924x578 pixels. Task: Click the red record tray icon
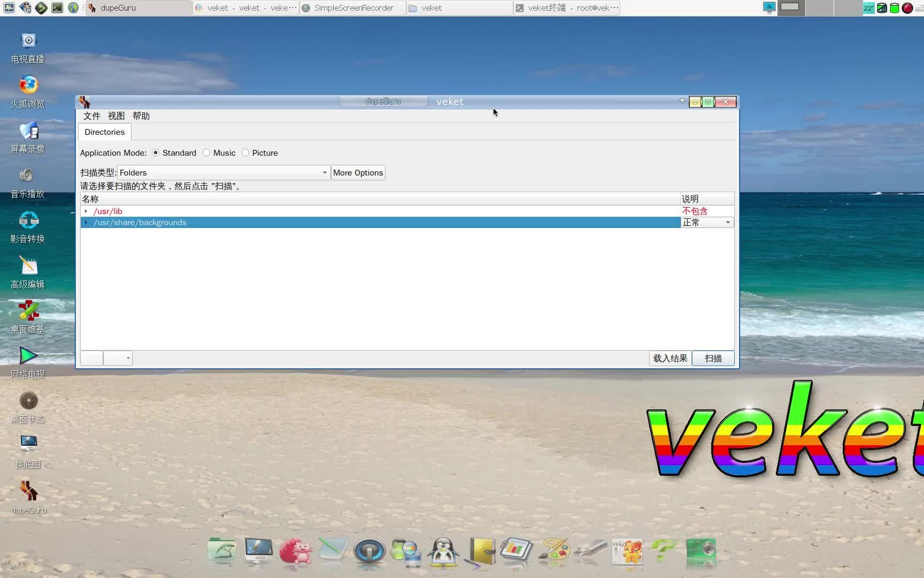(907, 8)
